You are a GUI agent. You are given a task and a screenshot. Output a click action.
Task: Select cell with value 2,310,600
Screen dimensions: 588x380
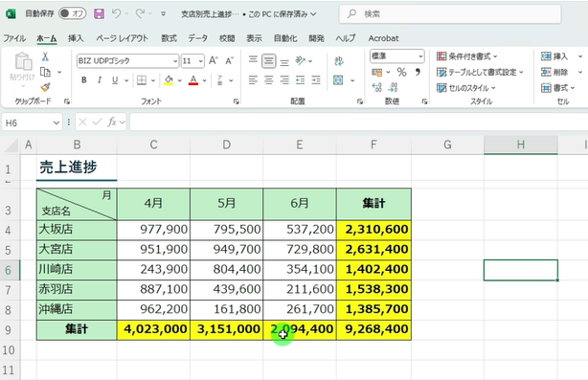pyautogui.click(x=373, y=230)
